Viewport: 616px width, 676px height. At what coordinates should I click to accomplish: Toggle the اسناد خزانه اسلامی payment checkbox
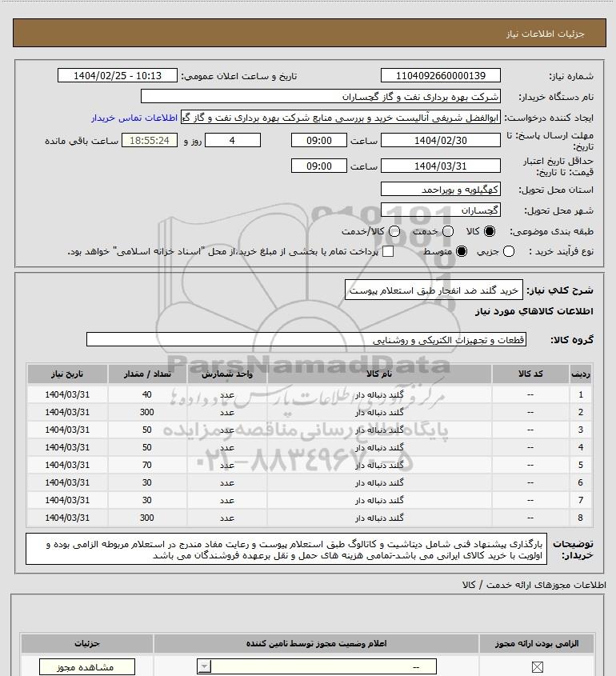pyautogui.click(x=388, y=251)
